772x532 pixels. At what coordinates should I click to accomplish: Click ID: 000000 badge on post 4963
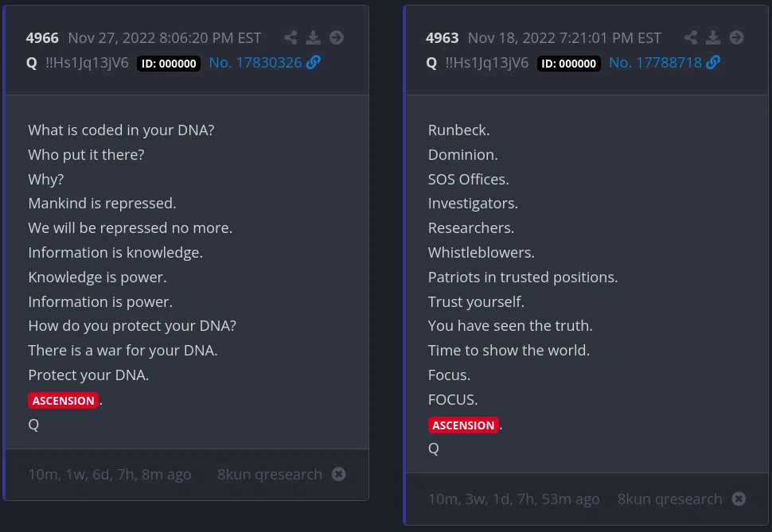pos(569,64)
